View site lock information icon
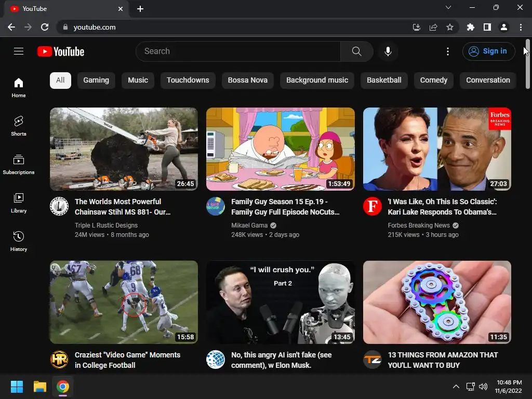This screenshot has width=532, height=399. 65,27
